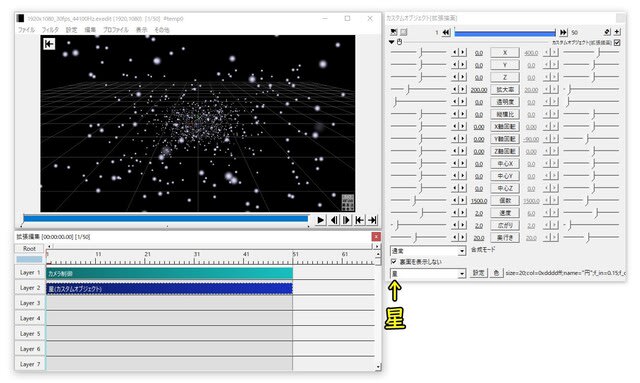Jump to first frame of preview

click(359, 220)
